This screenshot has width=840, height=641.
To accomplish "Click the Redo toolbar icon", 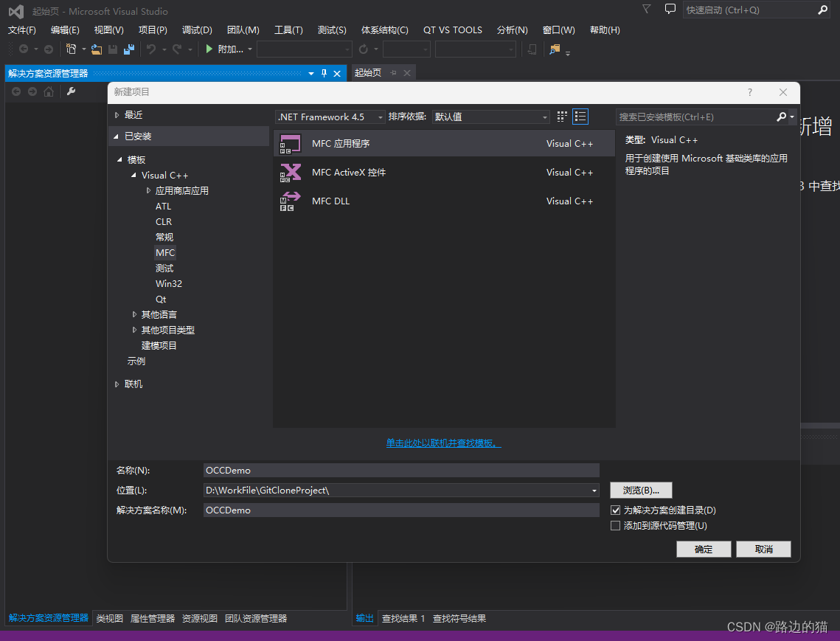I will 177,49.
